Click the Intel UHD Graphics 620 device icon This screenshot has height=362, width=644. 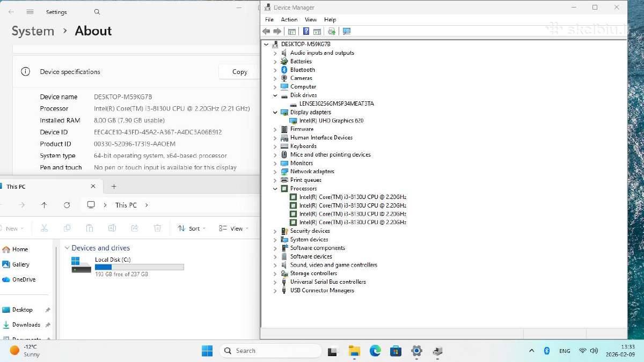pos(294,121)
